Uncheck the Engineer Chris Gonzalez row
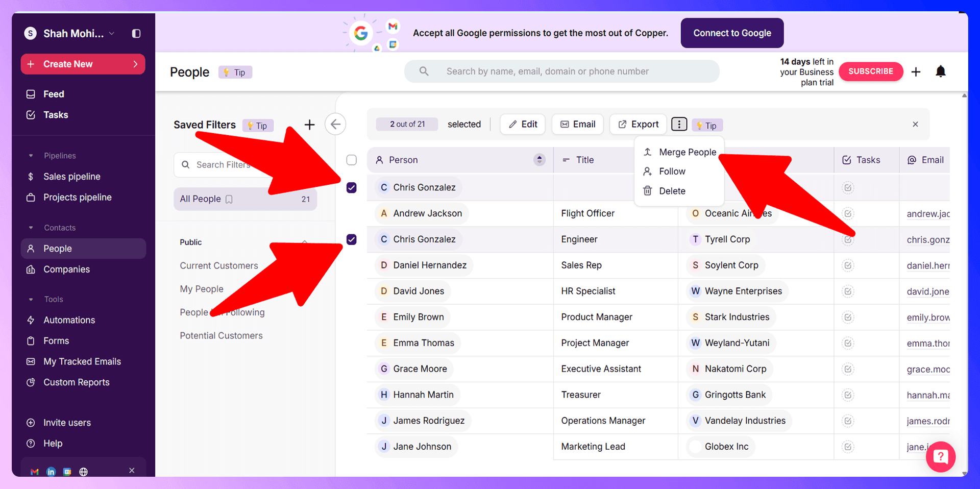980x489 pixels. click(x=352, y=239)
